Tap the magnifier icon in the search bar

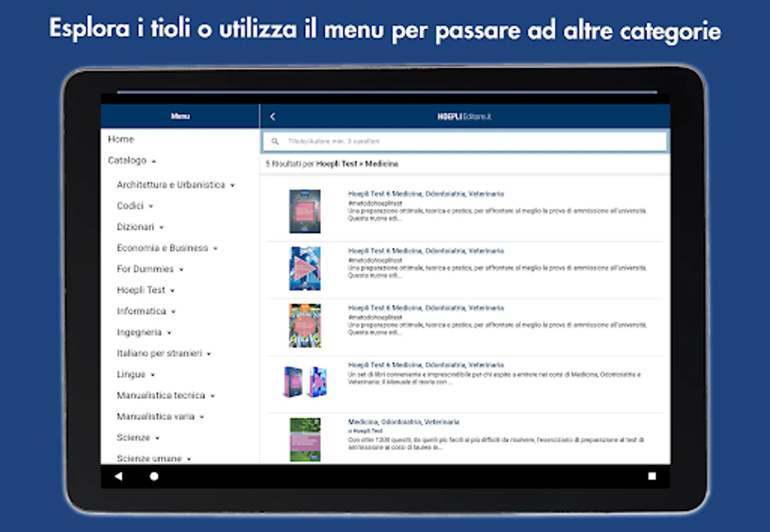coord(275,142)
